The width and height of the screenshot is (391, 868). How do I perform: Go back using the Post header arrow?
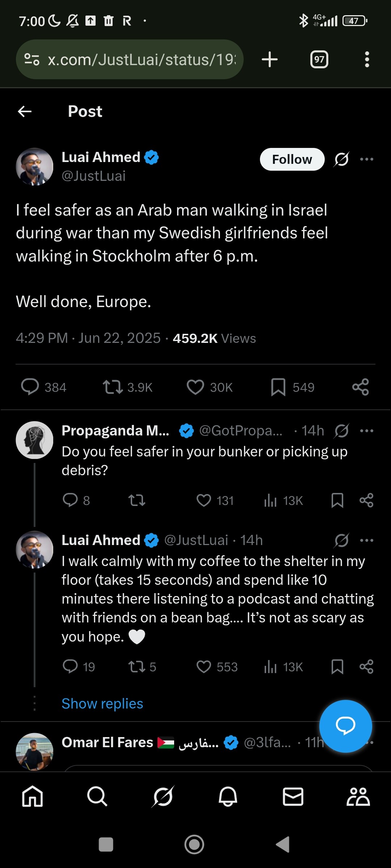[x=25, y=111]
